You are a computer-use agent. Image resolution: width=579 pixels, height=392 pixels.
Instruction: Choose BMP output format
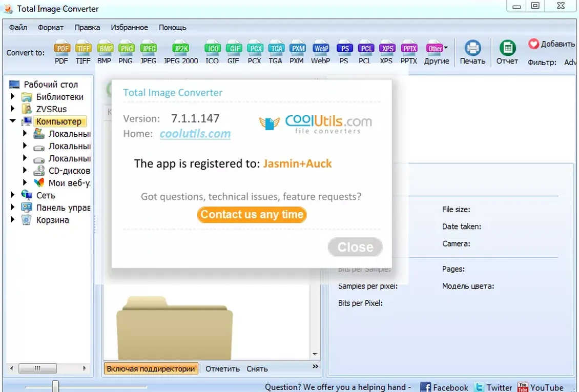(x=105, y=52)
